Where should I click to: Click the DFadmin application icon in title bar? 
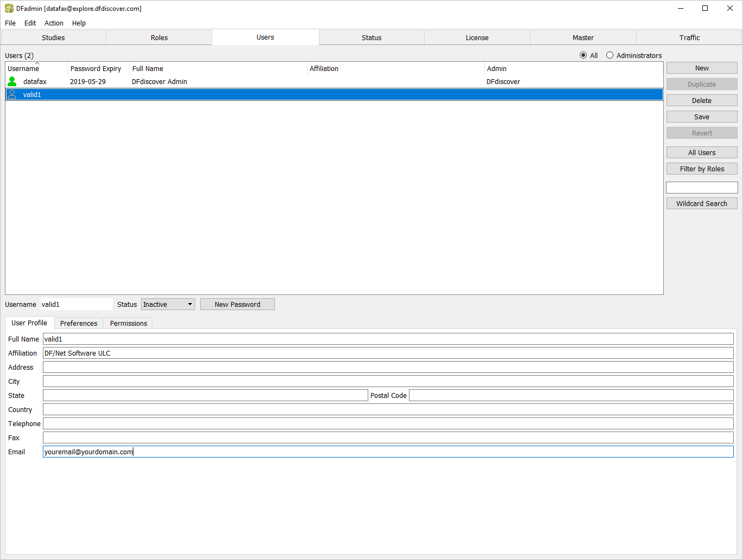pos(9,9)
